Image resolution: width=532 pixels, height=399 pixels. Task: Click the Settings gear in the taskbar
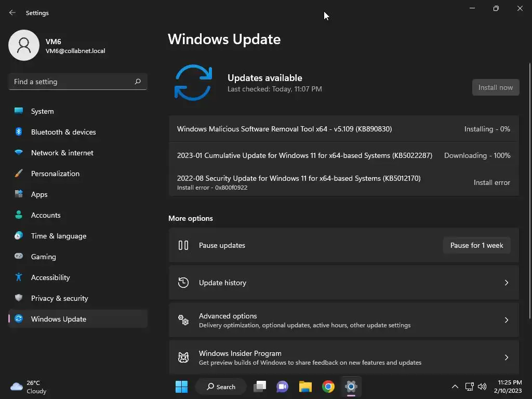point(351,387)
